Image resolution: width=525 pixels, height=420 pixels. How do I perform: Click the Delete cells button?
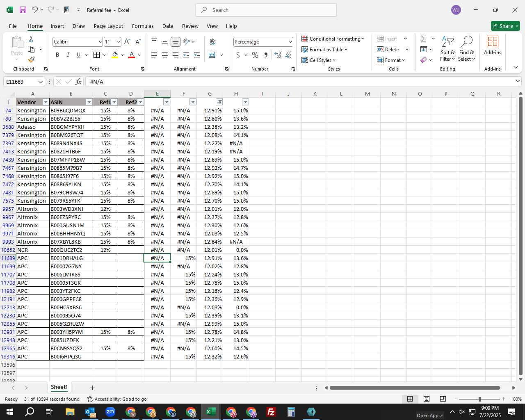pyautogui.click(x=388, y=49)
